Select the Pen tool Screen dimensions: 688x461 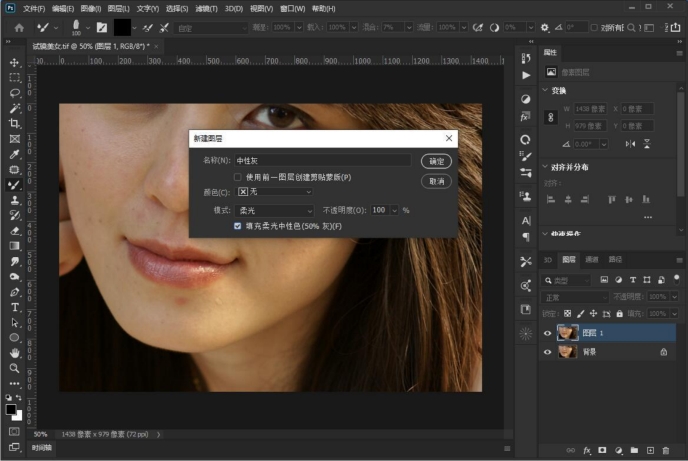tap(14, 292)
